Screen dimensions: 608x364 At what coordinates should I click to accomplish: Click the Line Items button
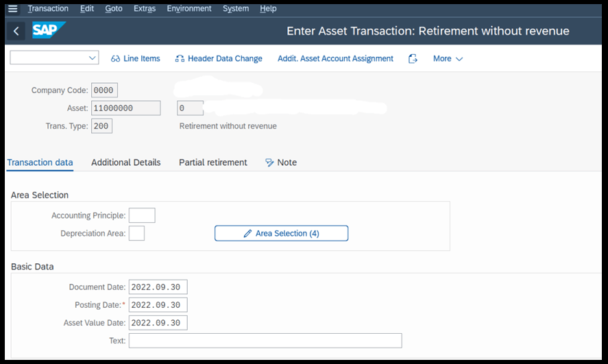pyautogui.click(x=135, y=58)
